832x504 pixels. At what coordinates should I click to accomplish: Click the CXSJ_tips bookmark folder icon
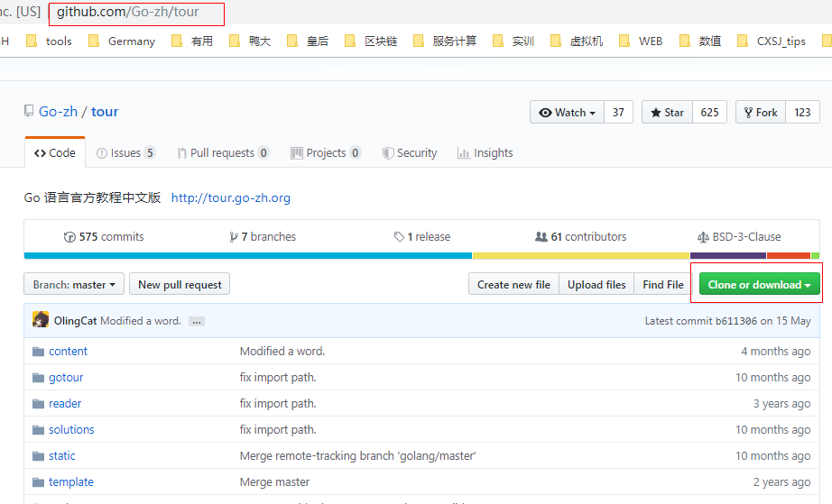pyautogui.click(x=743, y=41)
